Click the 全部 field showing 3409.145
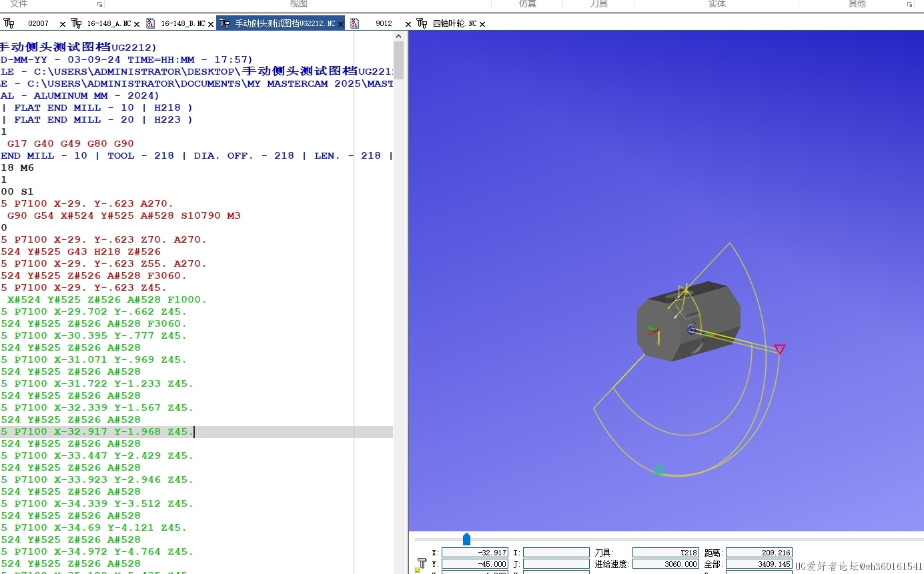This screenshot has height=574, width=924. [x=759, y=564]
